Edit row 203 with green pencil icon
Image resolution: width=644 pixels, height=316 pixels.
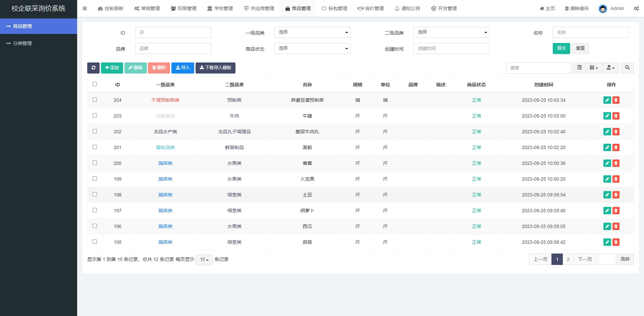(x=607, y=116)
